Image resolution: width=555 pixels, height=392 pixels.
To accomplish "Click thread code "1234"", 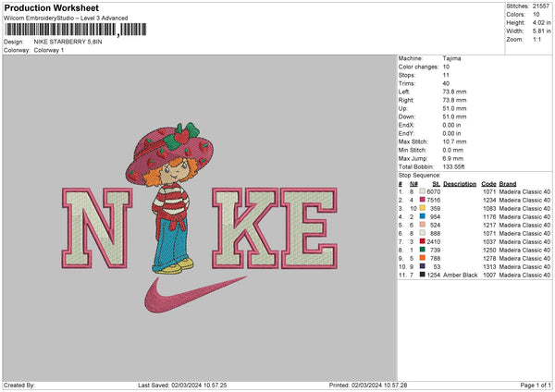I will (x=489, y=200).
